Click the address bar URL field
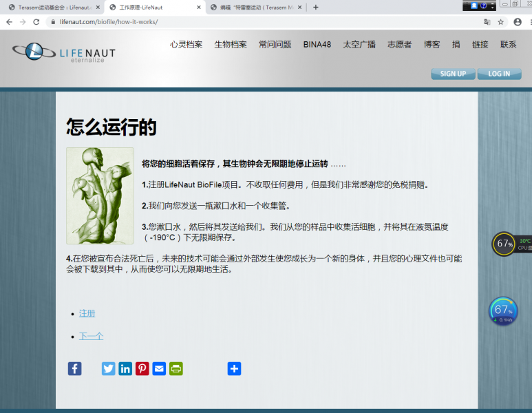 265,22
